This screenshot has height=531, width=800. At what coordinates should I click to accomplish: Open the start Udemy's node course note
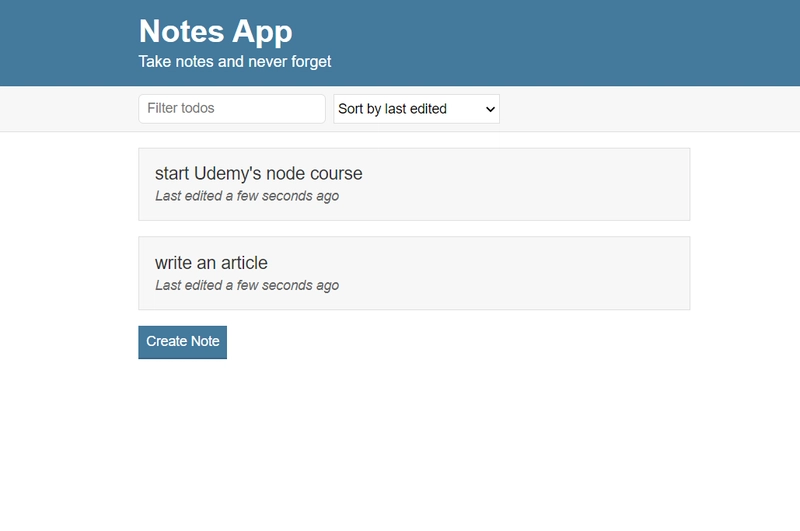(x=414, y=184)
